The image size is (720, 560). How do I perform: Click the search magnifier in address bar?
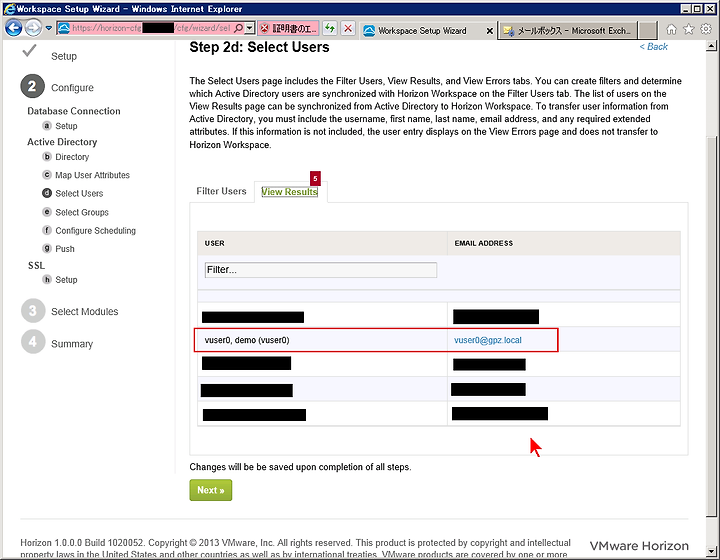238,28
